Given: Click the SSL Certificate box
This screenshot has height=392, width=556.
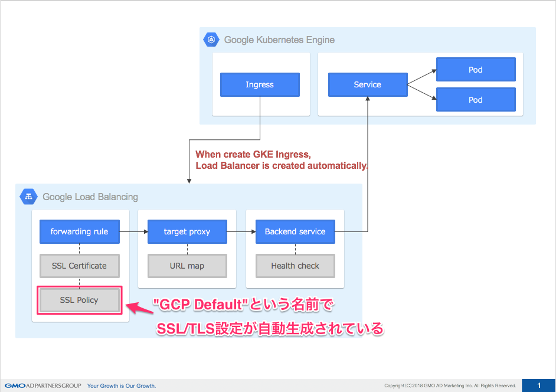Looking at the screenshot, I should pos(79,266).
